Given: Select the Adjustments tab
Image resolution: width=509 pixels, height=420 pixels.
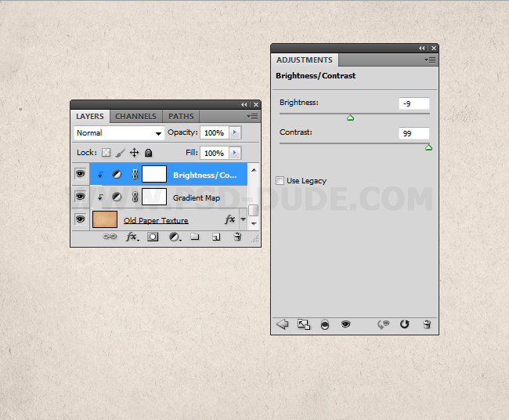Looking at the screenshot, I should (305, 60).
